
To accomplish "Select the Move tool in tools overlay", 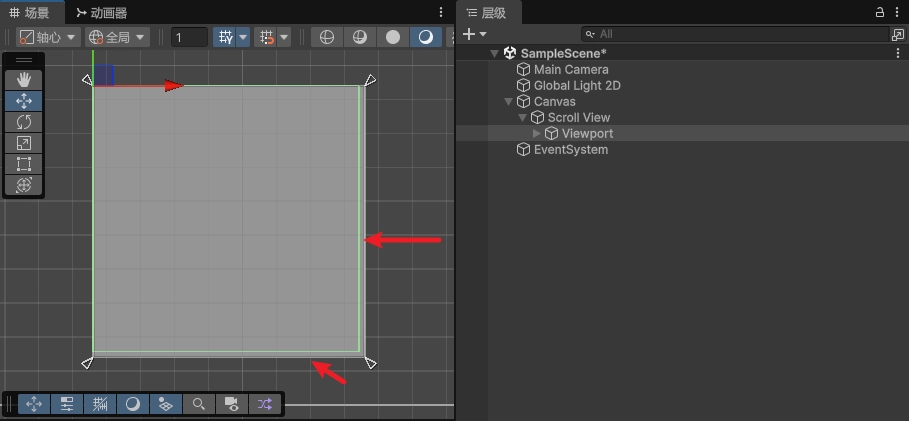I will point(24,101).
